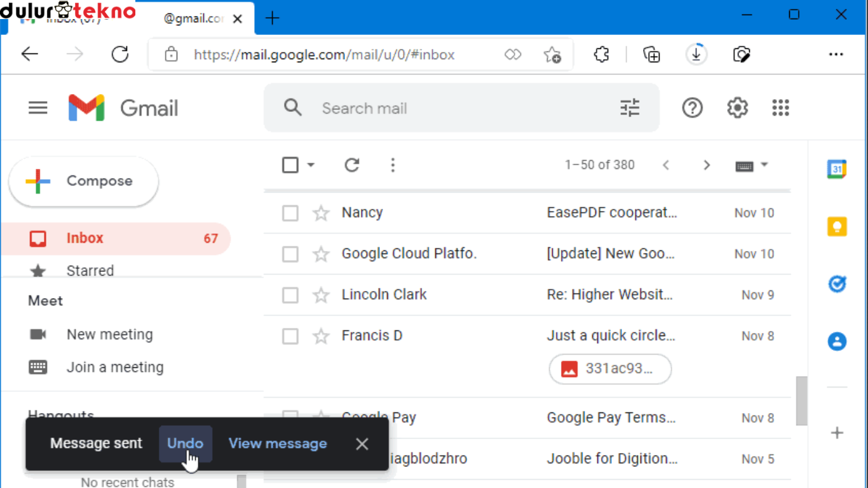
Task: Open the [Update] New Goo… email
Action: 610,254
